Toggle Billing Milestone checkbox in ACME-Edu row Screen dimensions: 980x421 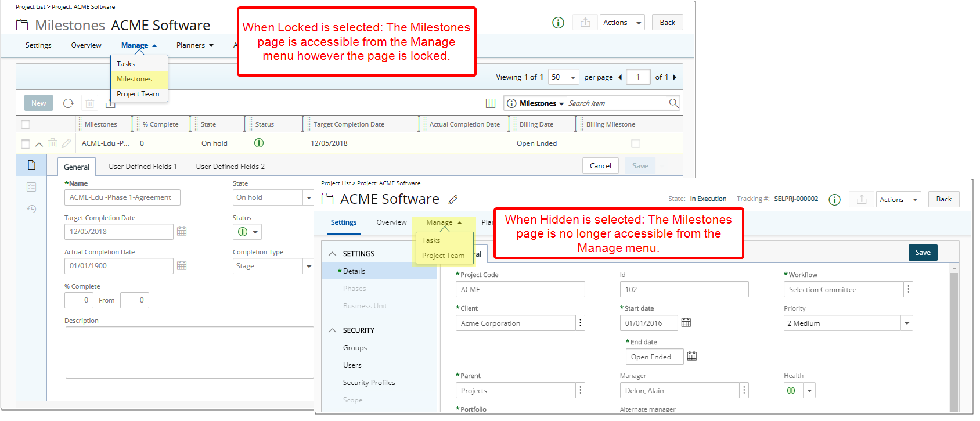coord(636,143)
